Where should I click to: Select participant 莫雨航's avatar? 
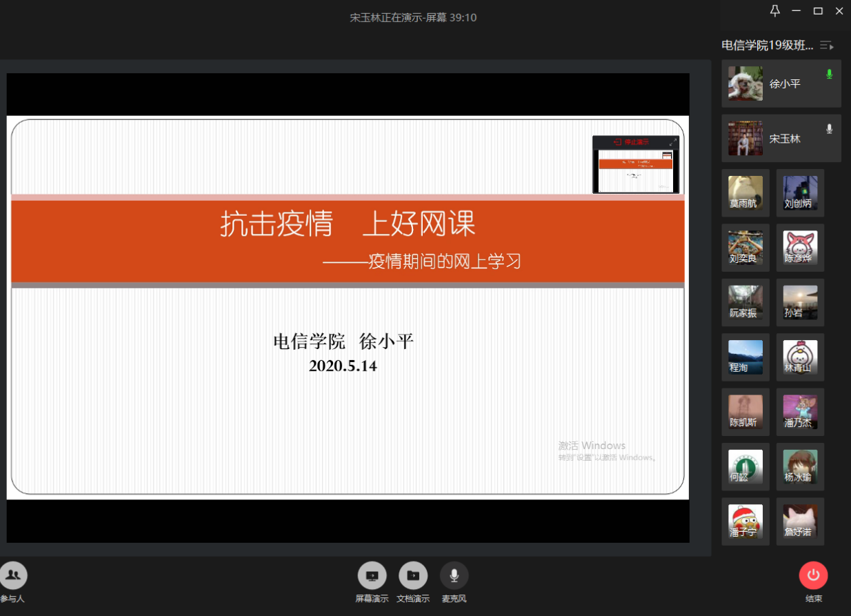pyautogui.click(x=745, y=193)
